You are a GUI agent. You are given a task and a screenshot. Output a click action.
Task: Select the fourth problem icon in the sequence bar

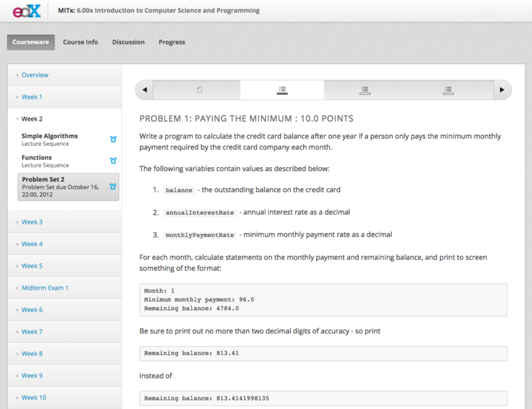[448, 90]
